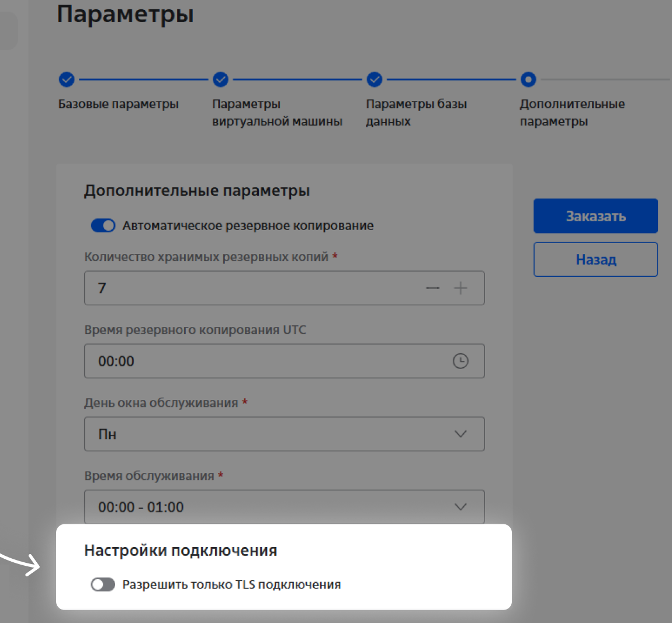Click the Автоматическое резервное копирование label text

click(x=248, y=226)
